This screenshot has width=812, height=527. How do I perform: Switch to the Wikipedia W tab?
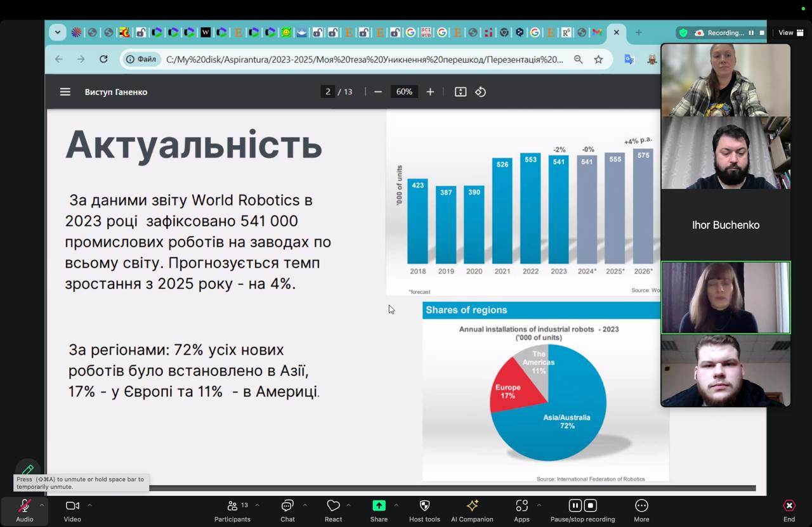coord(206,32)
